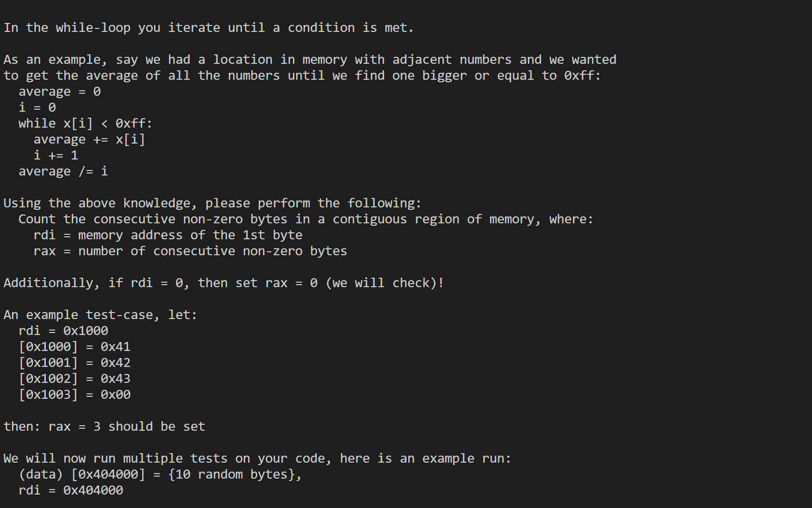Image resolution: width=812 pixels, height=508 pixels.
Task: Click the "[0x1000] = 0x41" line
Action: (x=74, y=347)
